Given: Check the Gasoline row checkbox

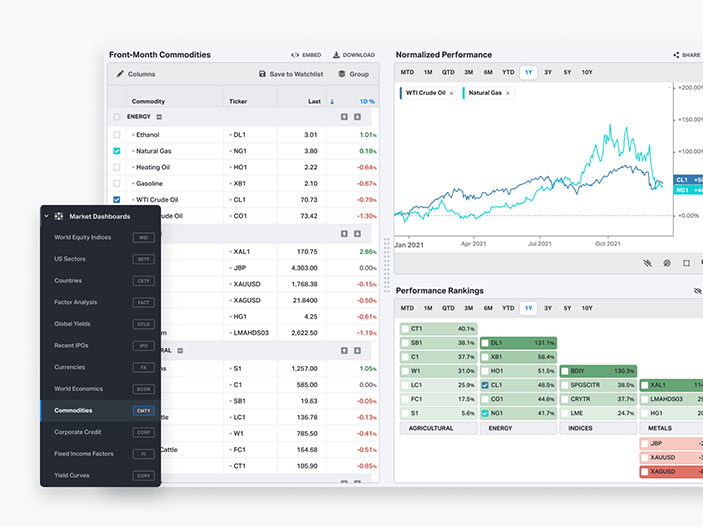Looking at the screenshot, I should tap(117, 183).
